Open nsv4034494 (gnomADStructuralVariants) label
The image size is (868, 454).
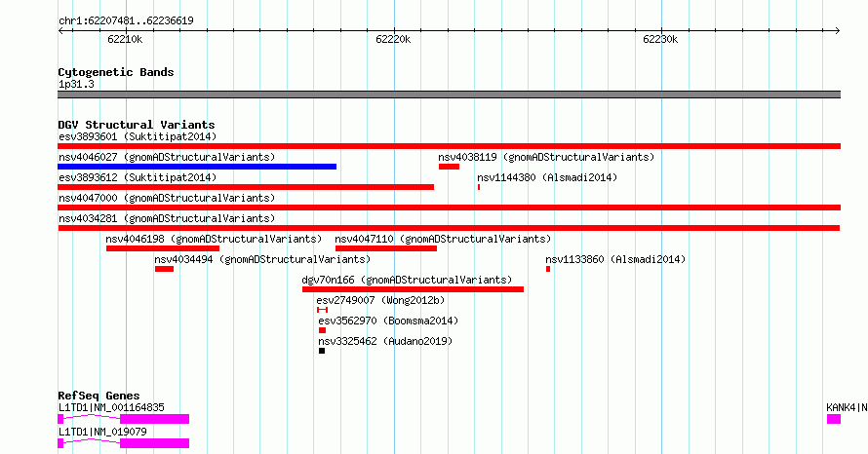point(262,259)
